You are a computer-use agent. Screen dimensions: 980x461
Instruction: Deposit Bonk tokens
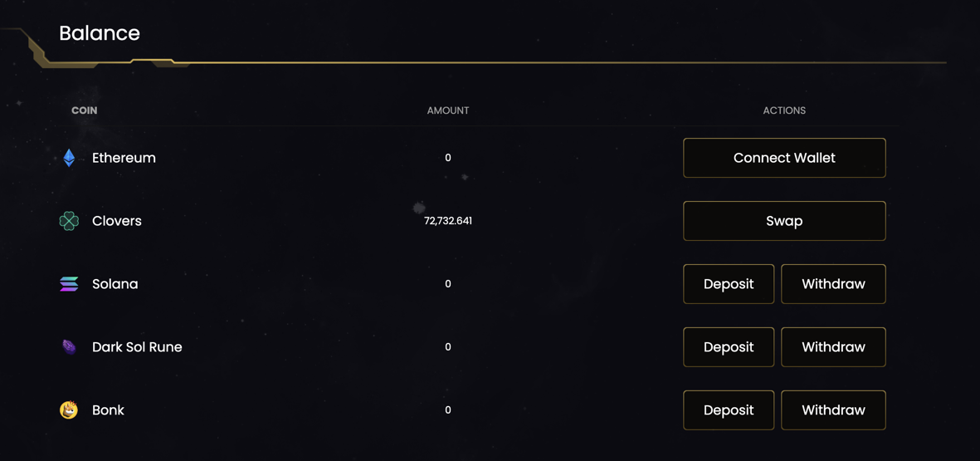pyautogui.click(x=729, y=410)
